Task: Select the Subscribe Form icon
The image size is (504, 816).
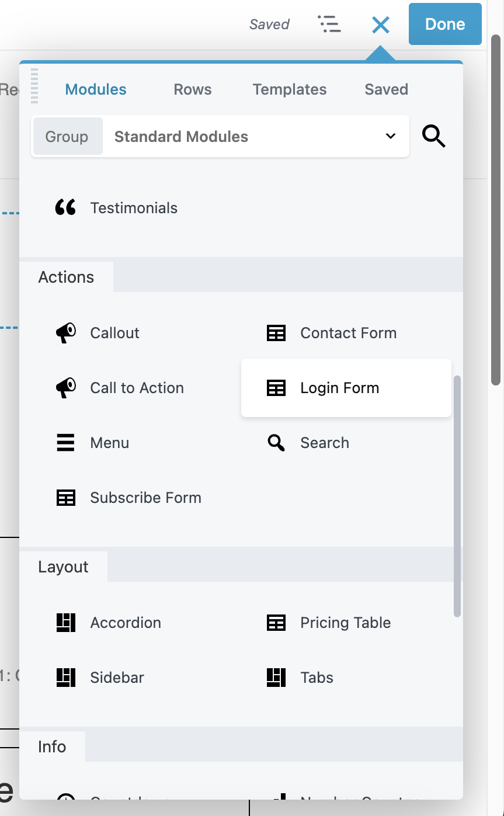Action: (x=65, y=497)
